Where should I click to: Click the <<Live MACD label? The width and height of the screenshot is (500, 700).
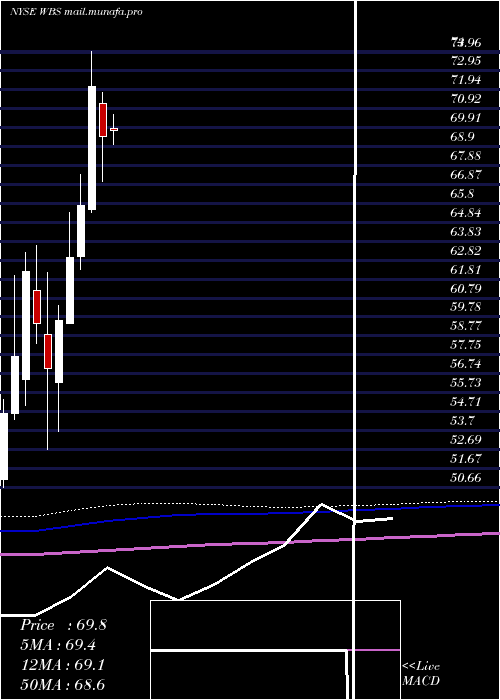tap(421, 674)
